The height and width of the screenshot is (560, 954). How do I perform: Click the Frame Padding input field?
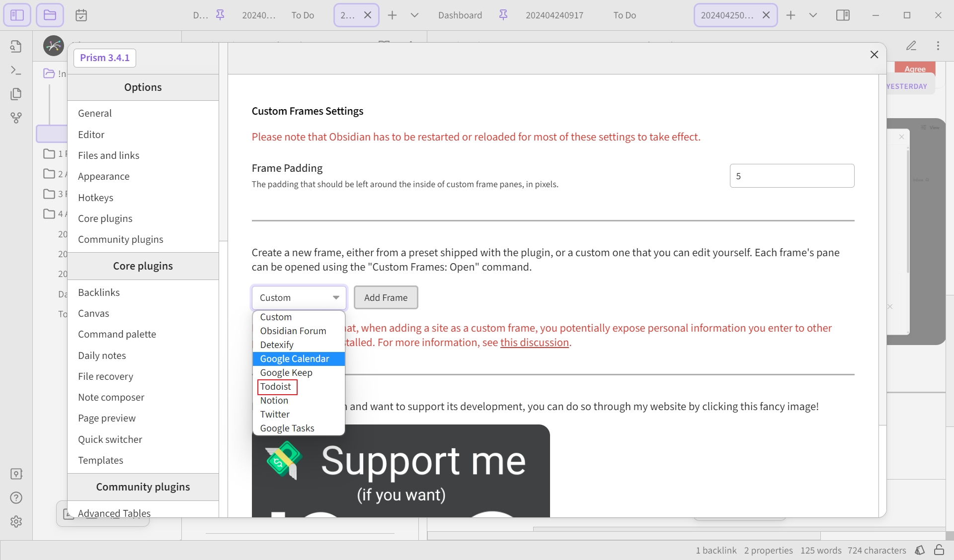(x=792, y=176)
